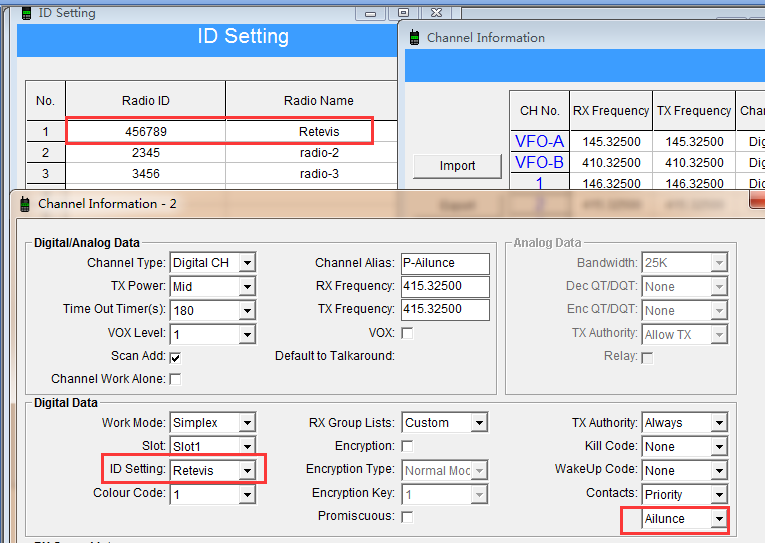Screen dimensions: 765x543
Task: Open the TX Power dropdown
Action: [246, 286]
